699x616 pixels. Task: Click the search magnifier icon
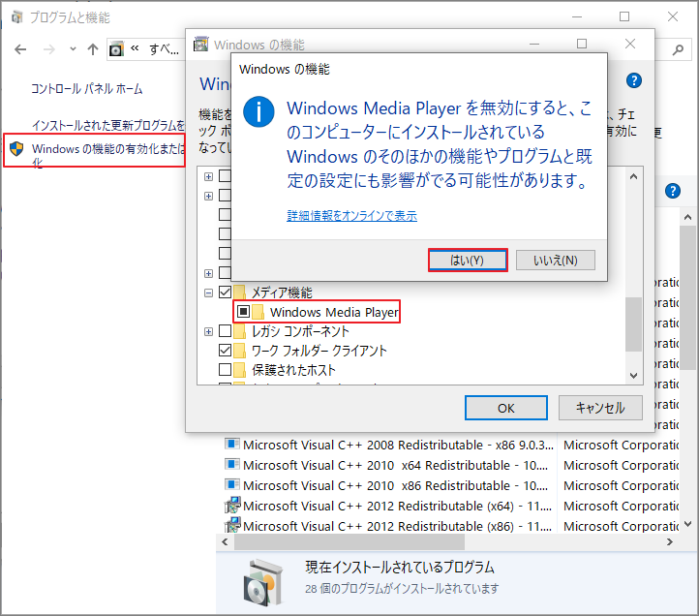click(678, 49)
